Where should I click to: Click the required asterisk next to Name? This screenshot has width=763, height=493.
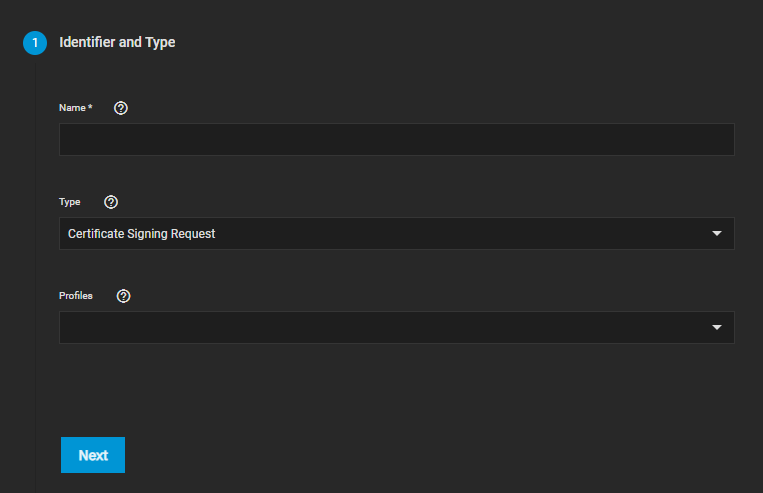90,107
